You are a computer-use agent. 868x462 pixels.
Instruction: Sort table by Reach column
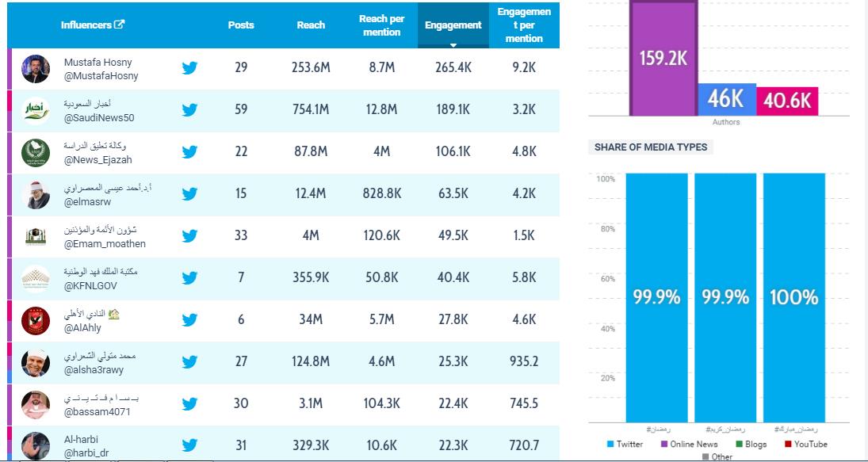click(311, 25)
